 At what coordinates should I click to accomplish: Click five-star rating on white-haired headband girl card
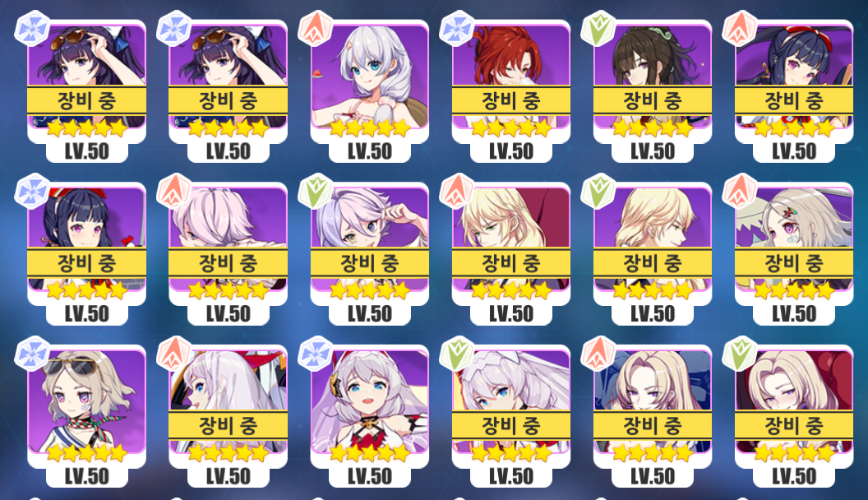pyautogui.click(x=511, y=453)
